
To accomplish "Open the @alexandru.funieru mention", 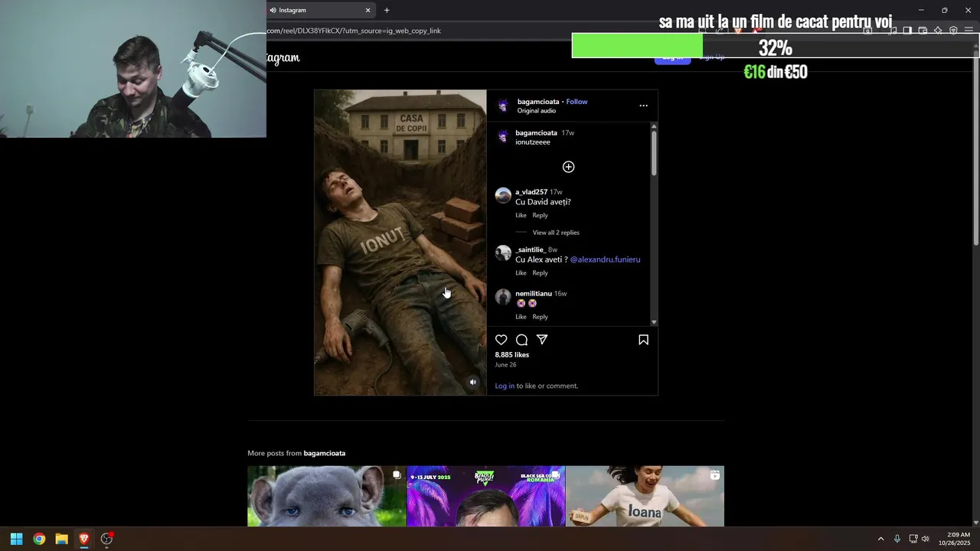I will click(x=605, y=259).
